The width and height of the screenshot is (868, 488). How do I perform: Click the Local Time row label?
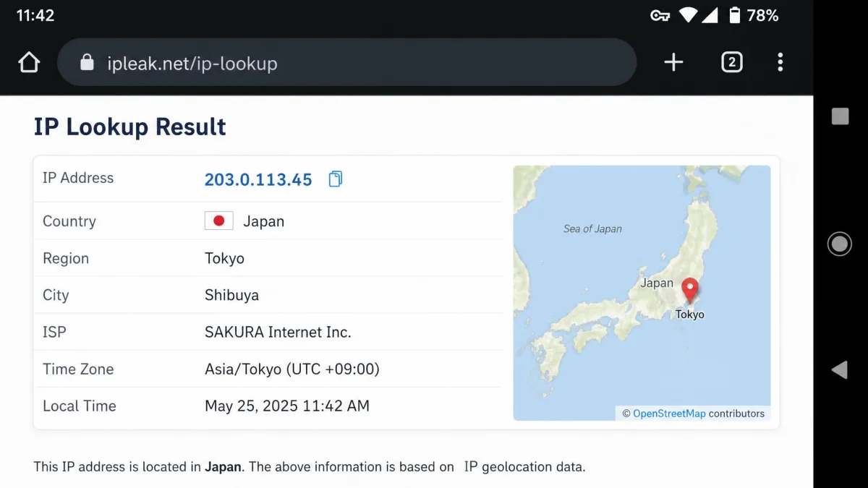click(80, 406)
